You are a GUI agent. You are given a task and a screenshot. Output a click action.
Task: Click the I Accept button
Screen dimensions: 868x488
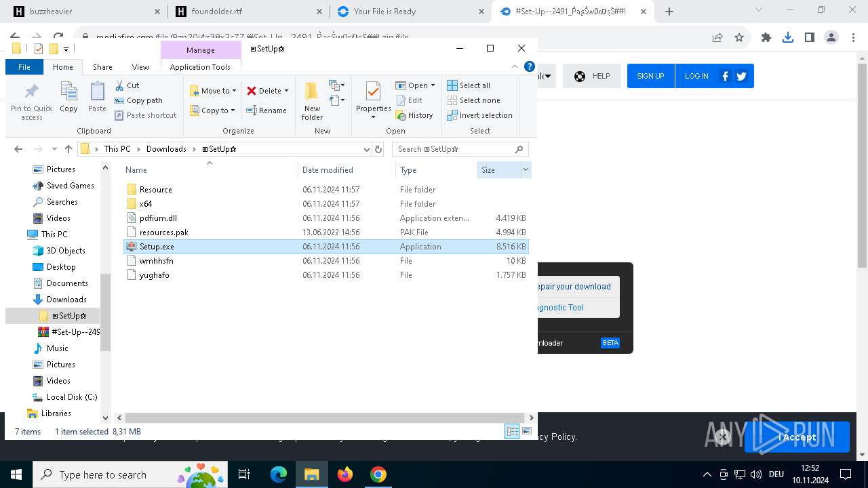(797, 437)
